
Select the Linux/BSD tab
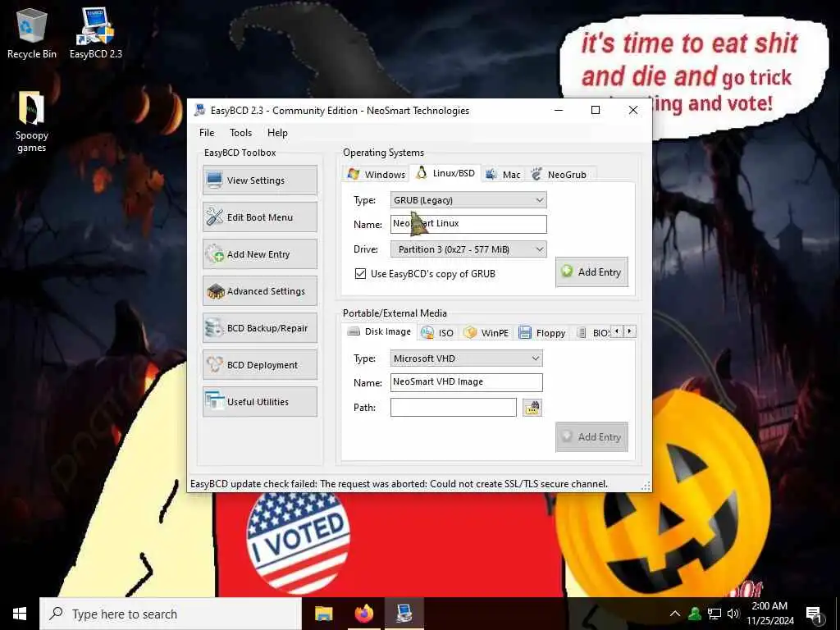coord(445,173)
